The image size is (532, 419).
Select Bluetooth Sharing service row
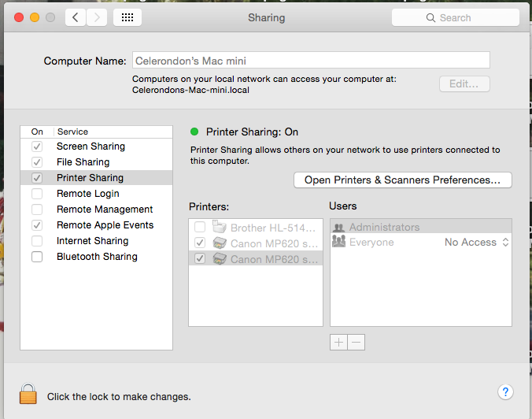96,256
